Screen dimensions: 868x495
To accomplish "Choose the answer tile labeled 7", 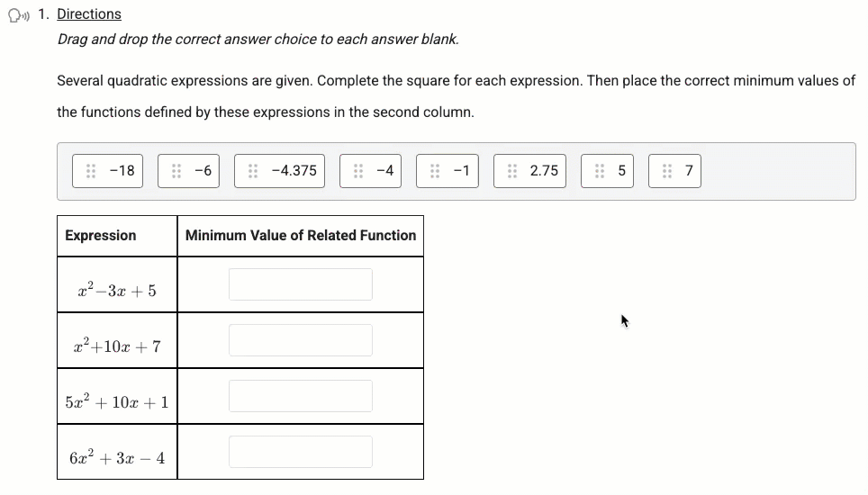I will (x=674, y=171).
